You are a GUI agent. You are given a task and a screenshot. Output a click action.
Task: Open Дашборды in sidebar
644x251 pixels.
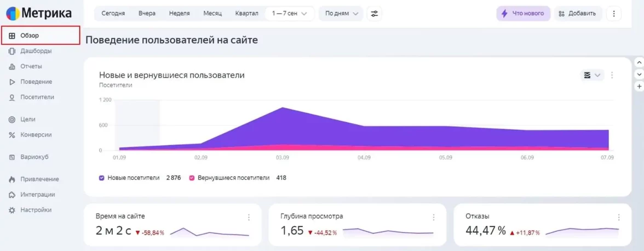36,51
